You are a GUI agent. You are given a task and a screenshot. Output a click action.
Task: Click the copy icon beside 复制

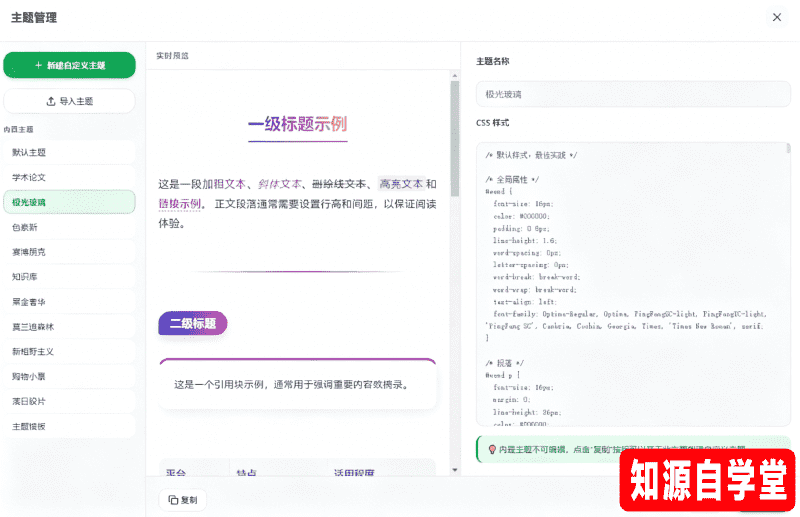pyautogui.click(x=173, y=500)
